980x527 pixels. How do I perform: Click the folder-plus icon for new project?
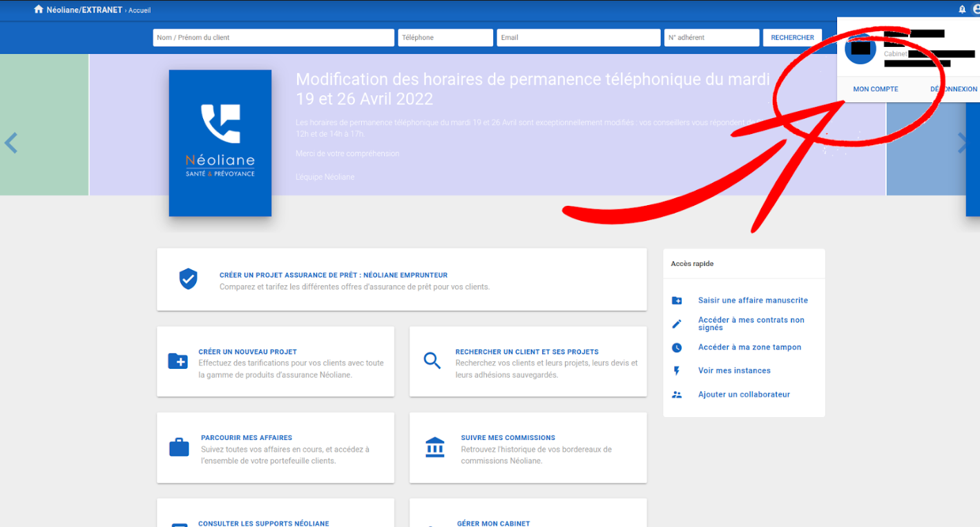pyautogui.click(x=177, y=361)
